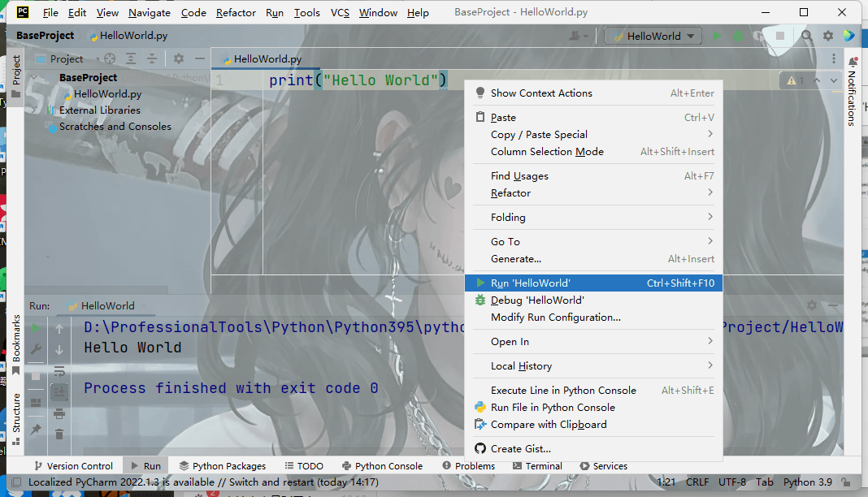
Task: Click Up the Stack Trace arrow
Action: 59,329
